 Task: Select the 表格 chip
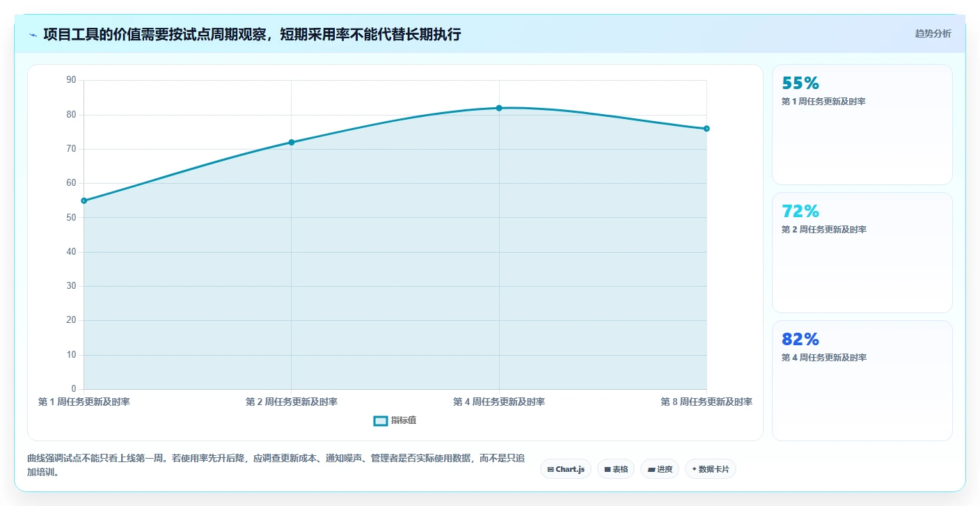pyautogui.click(x=616, y=469)
